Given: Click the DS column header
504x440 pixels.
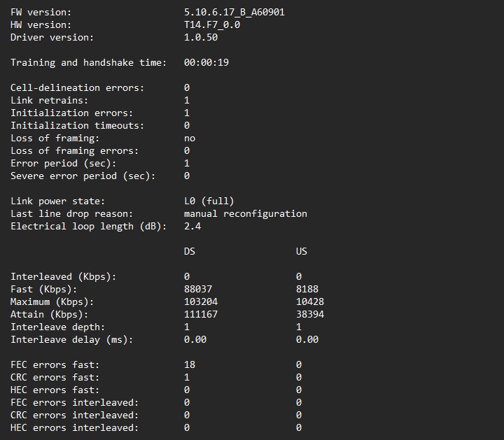Looking at the screenshot, I should click(190, 252).
